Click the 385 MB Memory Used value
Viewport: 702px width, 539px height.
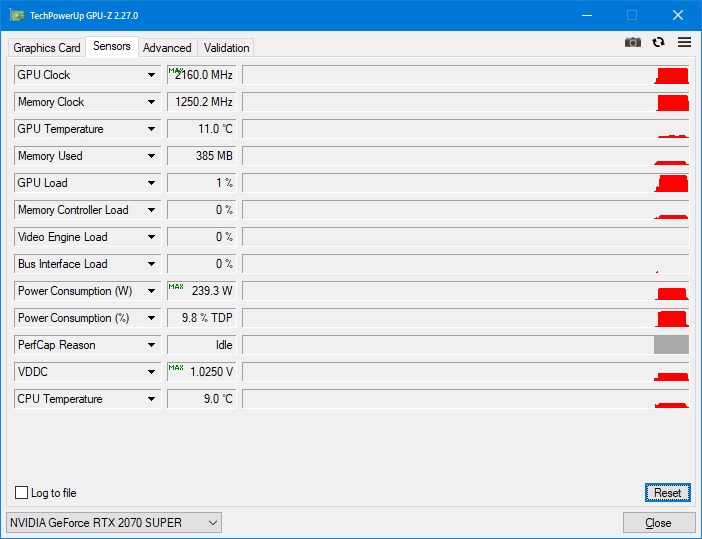[x=201, y=156]
